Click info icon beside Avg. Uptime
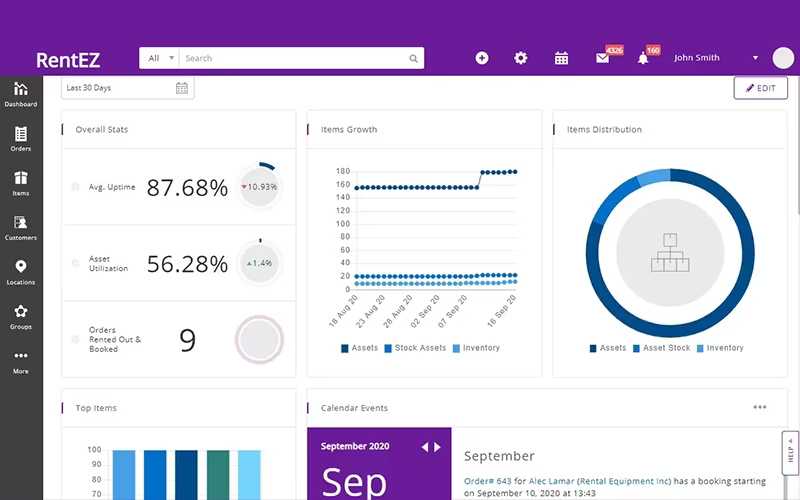800x500 pixels. tap(76, 187)
